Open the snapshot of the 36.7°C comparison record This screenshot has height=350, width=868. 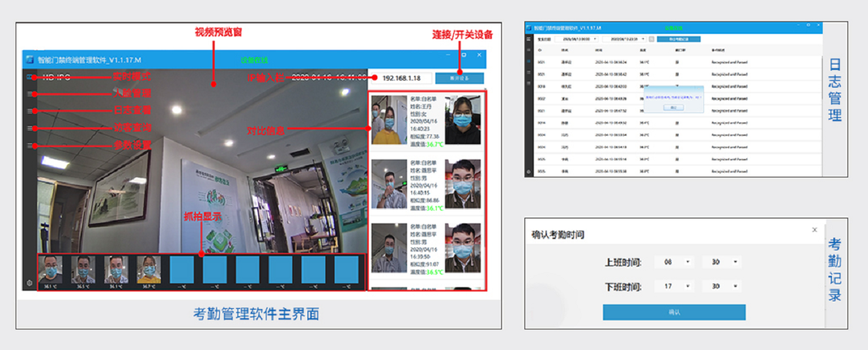click(x=389, y=120)
